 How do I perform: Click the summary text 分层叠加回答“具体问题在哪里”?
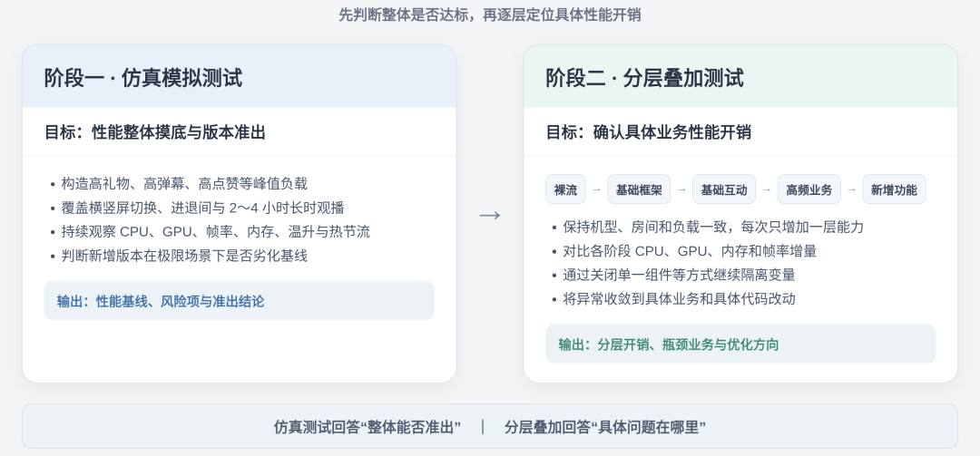point(605,427)
